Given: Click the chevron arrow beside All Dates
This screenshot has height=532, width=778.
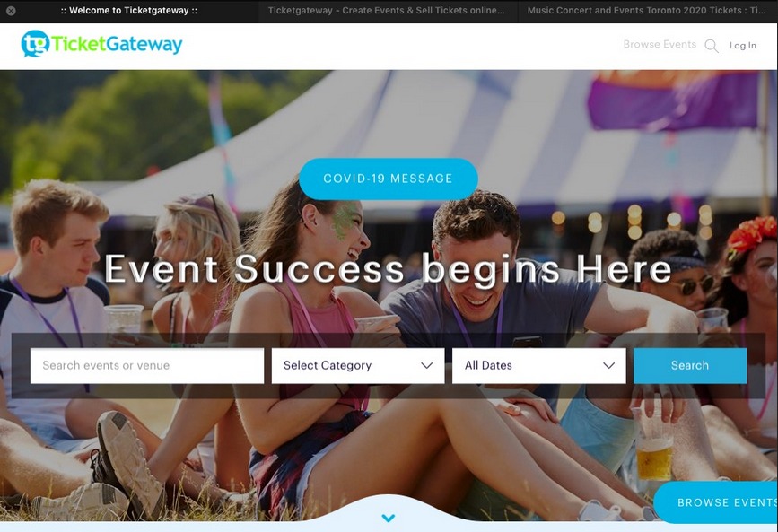Looking at the screenshot, I should coord(608,366).
